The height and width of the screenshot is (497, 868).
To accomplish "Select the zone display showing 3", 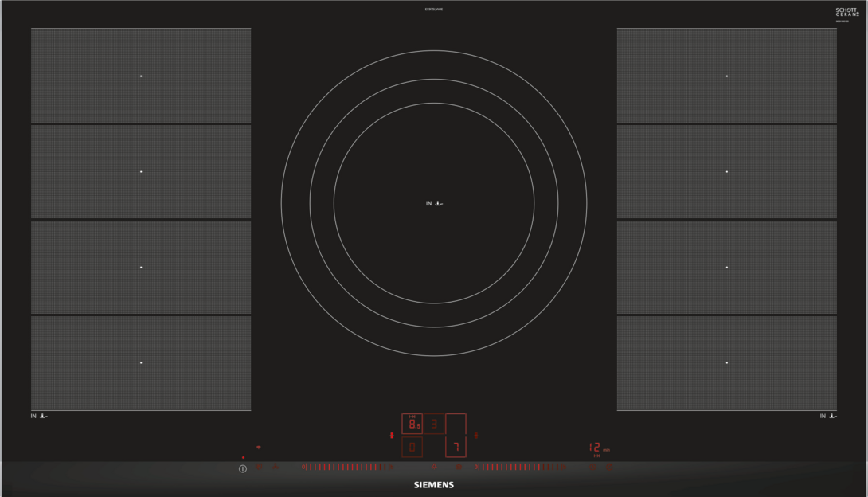I will [x=434, y=425].
